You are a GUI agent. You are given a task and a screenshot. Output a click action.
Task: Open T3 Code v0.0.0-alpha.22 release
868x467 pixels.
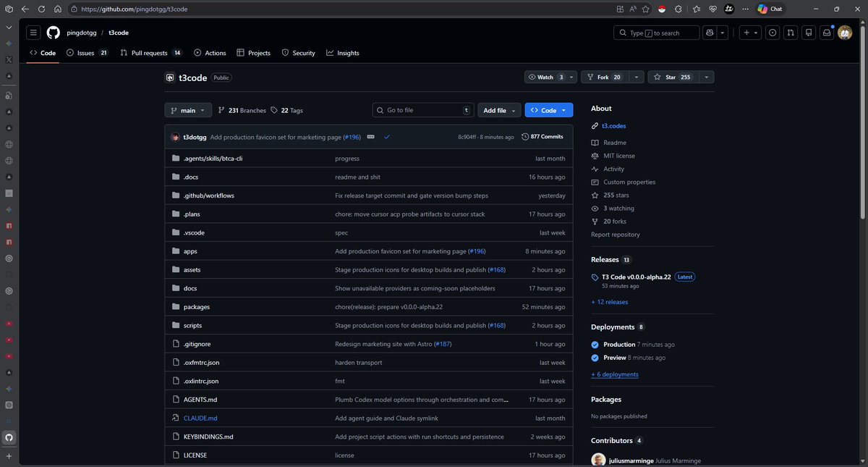637,277
